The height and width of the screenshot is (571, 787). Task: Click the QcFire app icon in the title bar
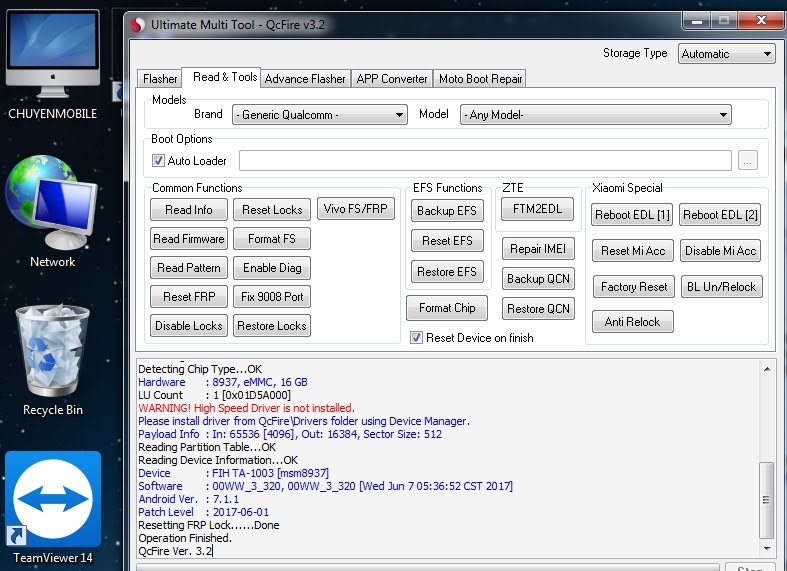coord(138,25)
